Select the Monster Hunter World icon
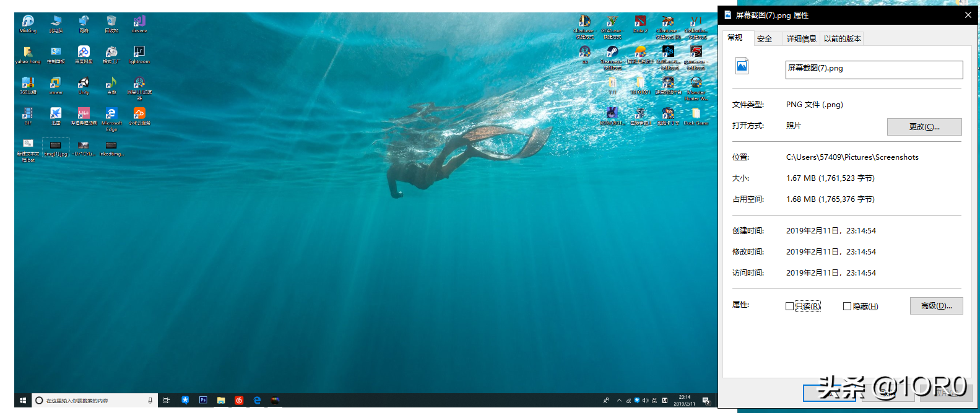The width and height of the screenshot is (980, 413). pos(696,84)
